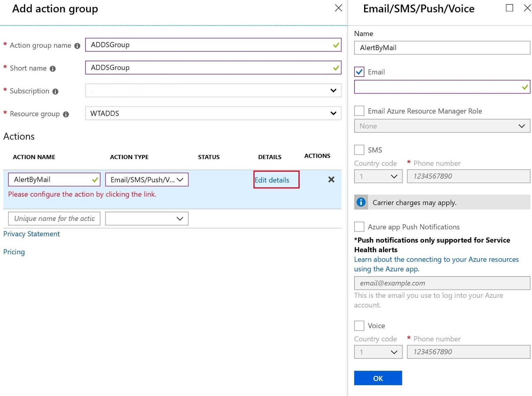Click info icon beside Short name
Viewport: 532px width, 396px height.
(53, 69)
